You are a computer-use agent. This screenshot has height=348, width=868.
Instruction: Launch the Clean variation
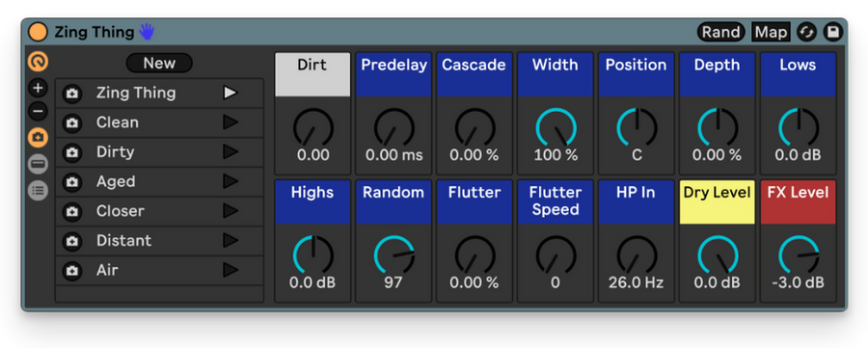tap(231, 122)
